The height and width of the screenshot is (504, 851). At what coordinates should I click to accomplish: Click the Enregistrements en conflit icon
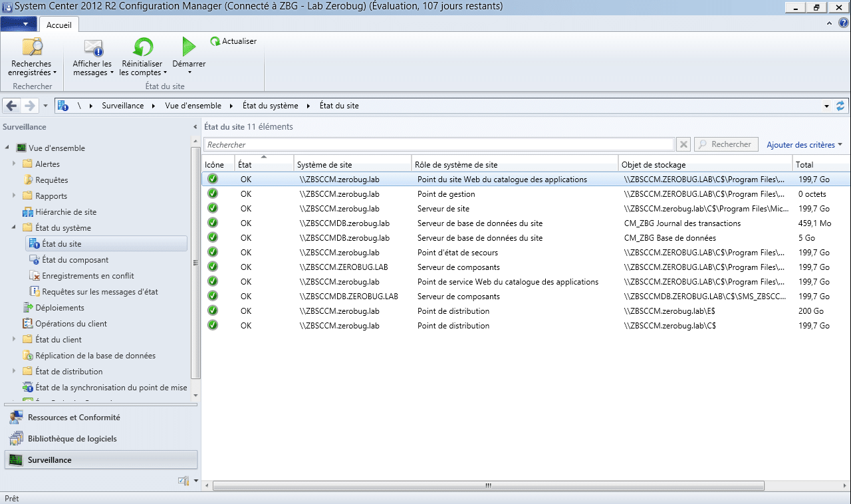point(35,276)
